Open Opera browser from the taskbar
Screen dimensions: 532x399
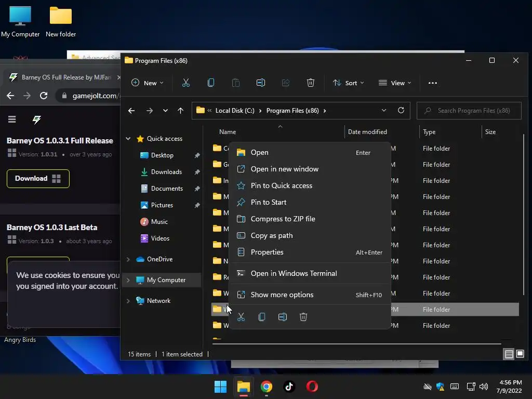(x=312, y=387)
